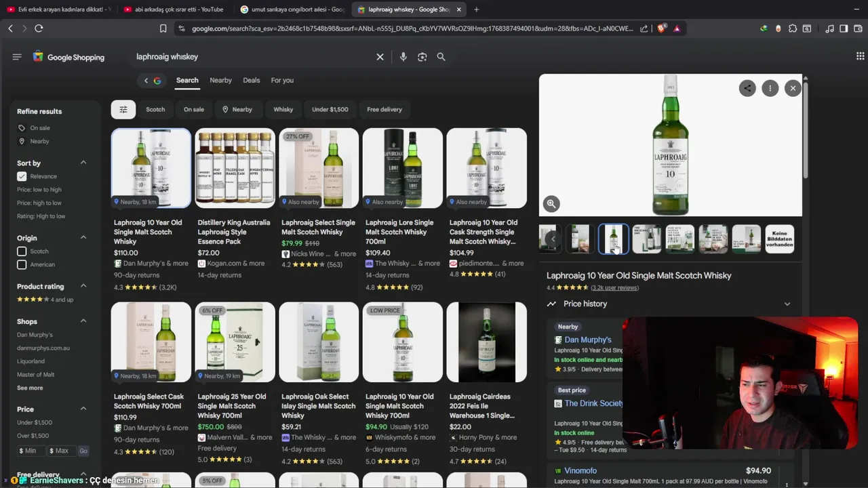This screenshot has height=488, width=868.
Task: Toggle the Free delivery filter chip
Action: [x=384, y=109]
